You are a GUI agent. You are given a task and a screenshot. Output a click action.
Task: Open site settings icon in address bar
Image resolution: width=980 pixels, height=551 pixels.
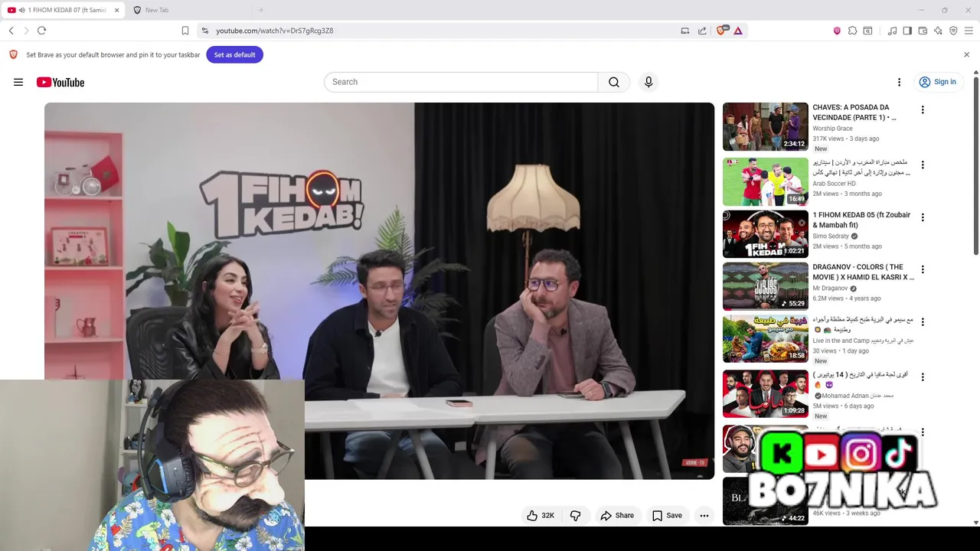point(204,31)
